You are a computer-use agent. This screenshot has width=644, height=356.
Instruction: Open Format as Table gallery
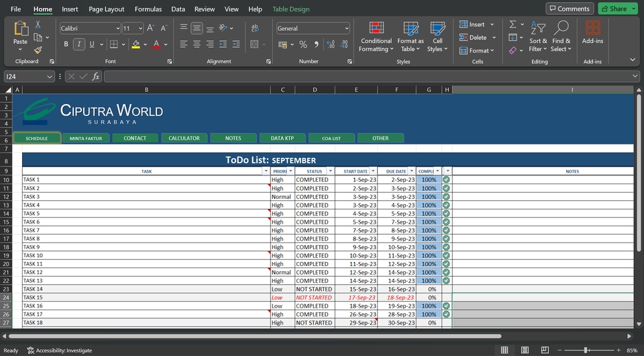click(411, 36)
